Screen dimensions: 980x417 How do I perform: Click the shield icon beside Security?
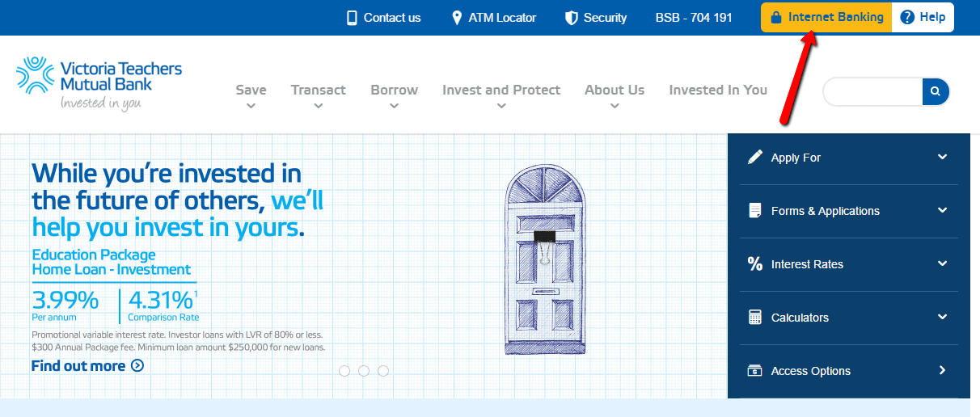(571, 18)
